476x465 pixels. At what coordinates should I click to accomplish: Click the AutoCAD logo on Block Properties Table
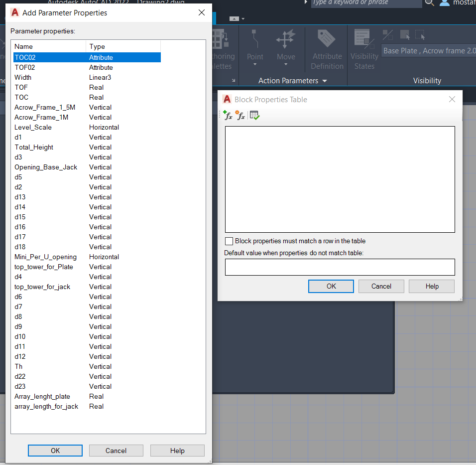coord(227,99)
